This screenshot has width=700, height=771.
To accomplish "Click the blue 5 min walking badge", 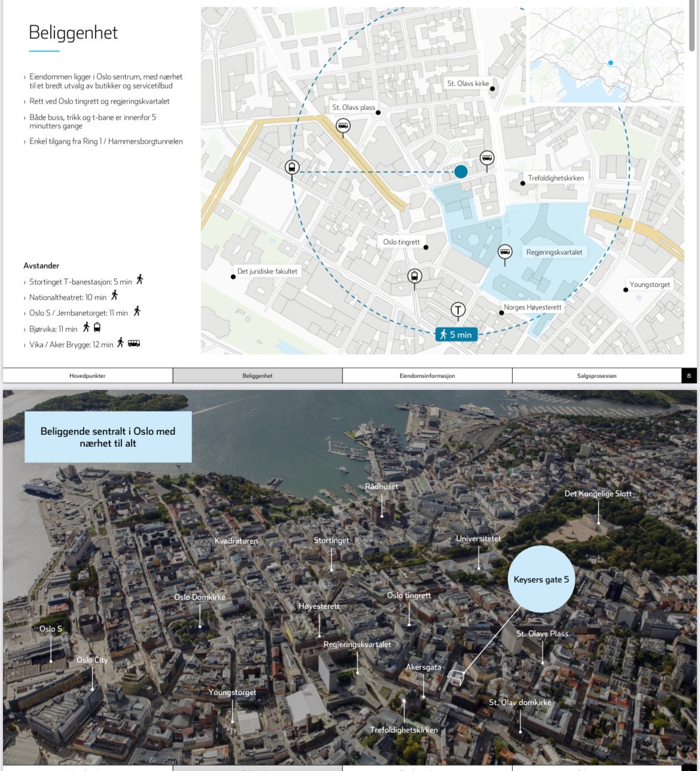I will click(456, 334).
